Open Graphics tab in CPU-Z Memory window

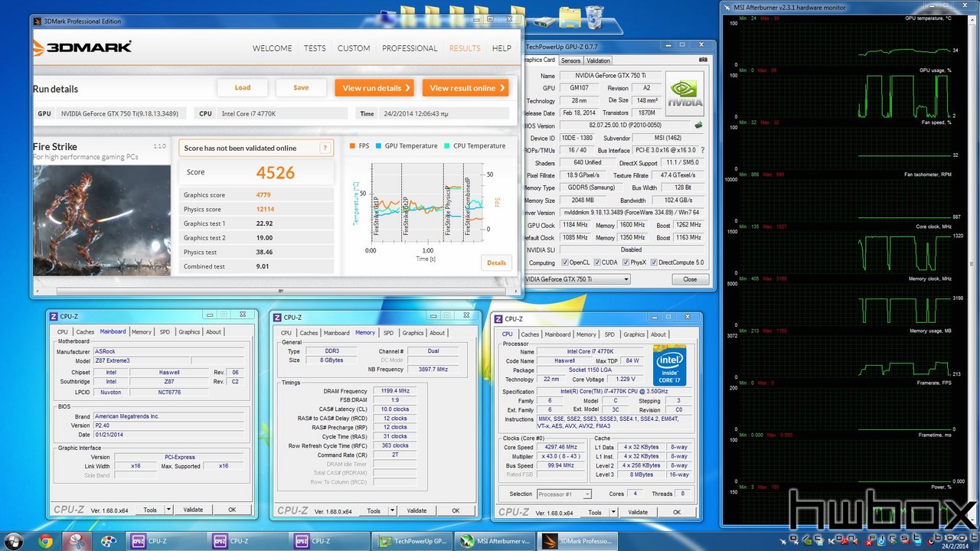[413, 333]
